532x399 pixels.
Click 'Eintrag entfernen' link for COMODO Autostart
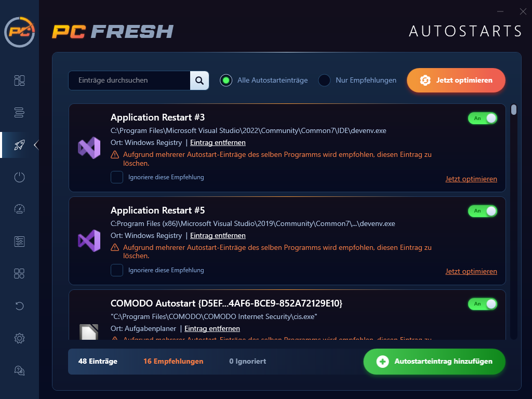click(212, 328)
